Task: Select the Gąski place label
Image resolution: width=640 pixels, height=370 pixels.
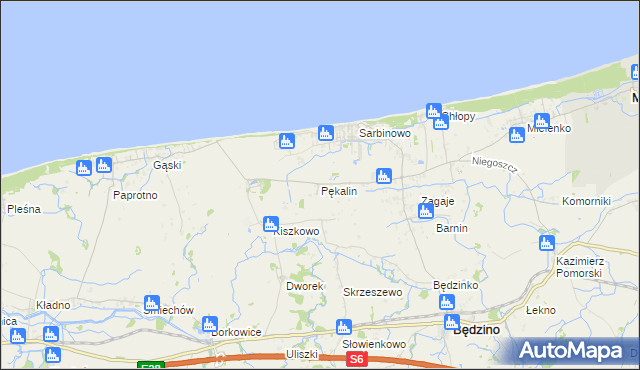Action: pos(167,165)
